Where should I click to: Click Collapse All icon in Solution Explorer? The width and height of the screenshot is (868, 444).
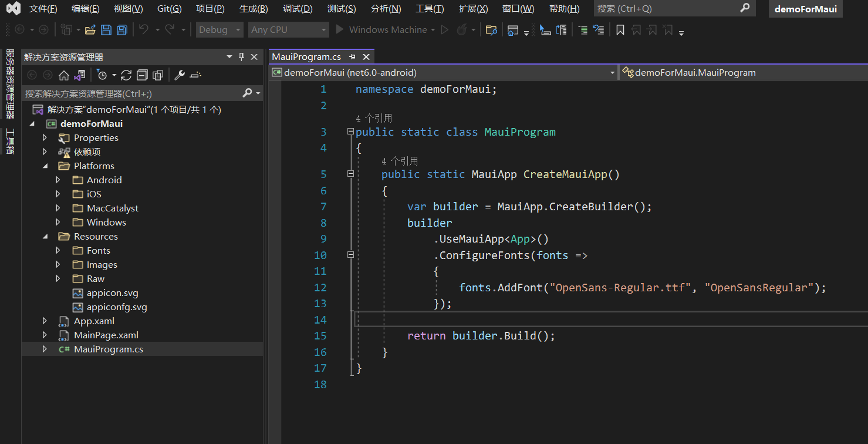click(x=142, y=75)
